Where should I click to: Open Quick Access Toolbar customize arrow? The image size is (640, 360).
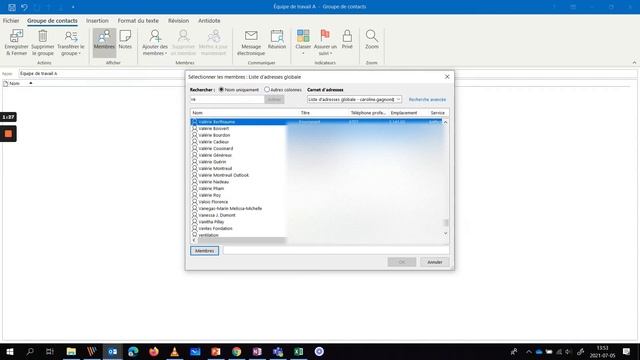(73, 7)
